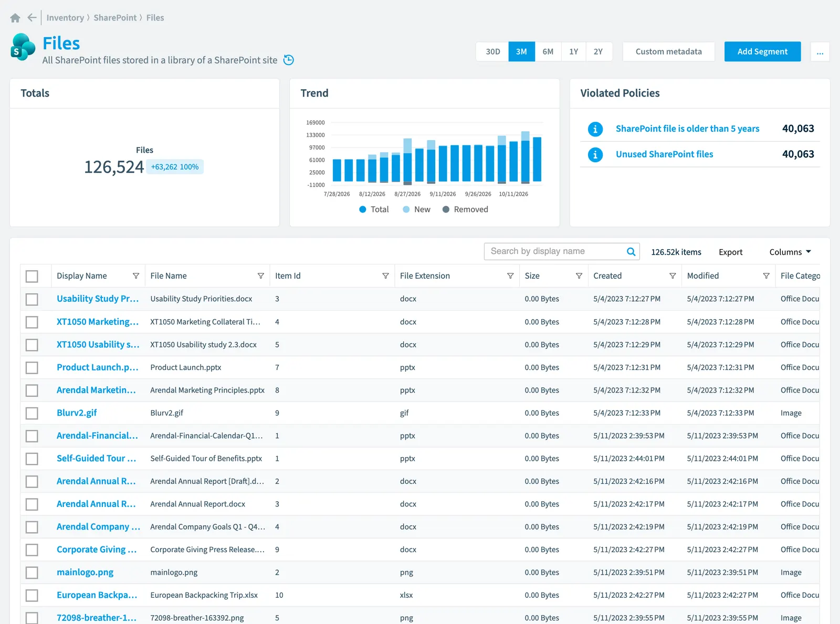Screen dimensions: 840x624
Task: Open the File Name column filter
Action: point(260,276)
